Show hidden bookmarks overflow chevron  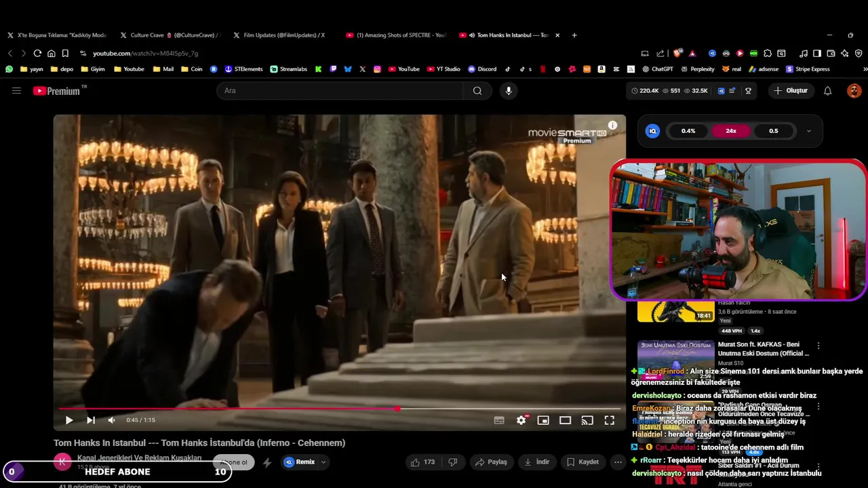(x=865, y=69)
